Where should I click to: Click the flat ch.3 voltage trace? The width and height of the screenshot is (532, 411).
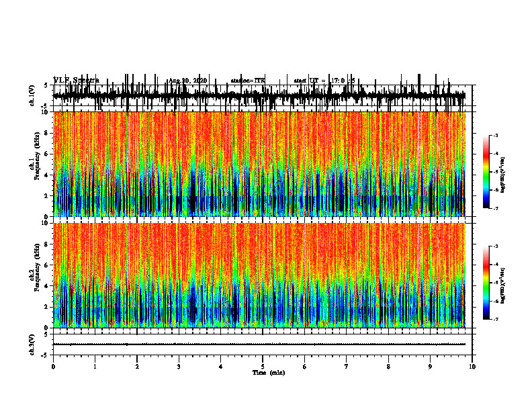[259, 345]
